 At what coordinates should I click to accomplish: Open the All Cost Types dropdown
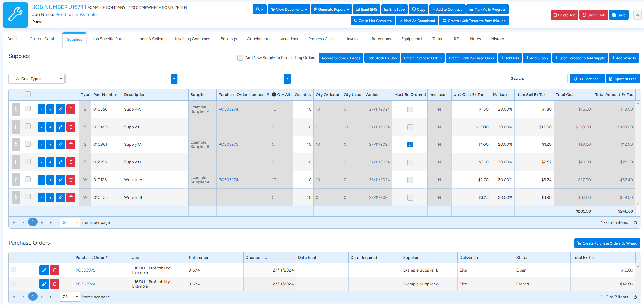pos(36,79)
